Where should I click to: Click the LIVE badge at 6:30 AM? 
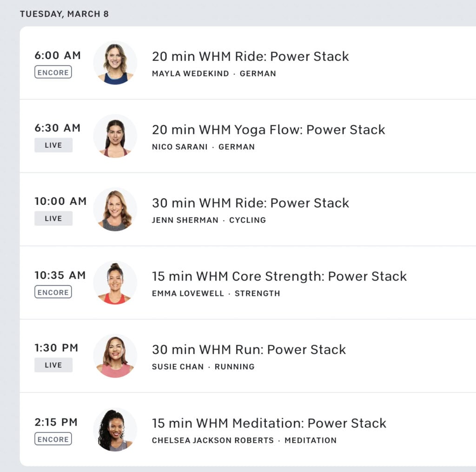(53, 145)
